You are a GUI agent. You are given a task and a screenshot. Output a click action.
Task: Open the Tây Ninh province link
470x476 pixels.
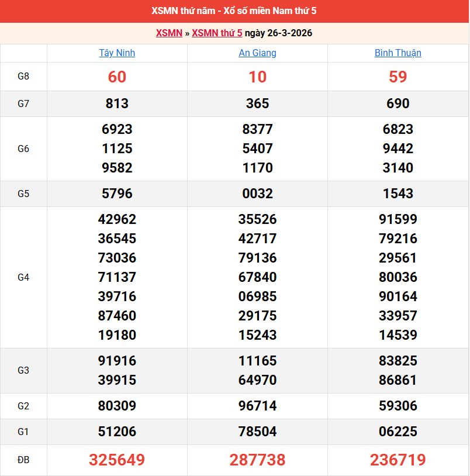click(x=117, y=53)
